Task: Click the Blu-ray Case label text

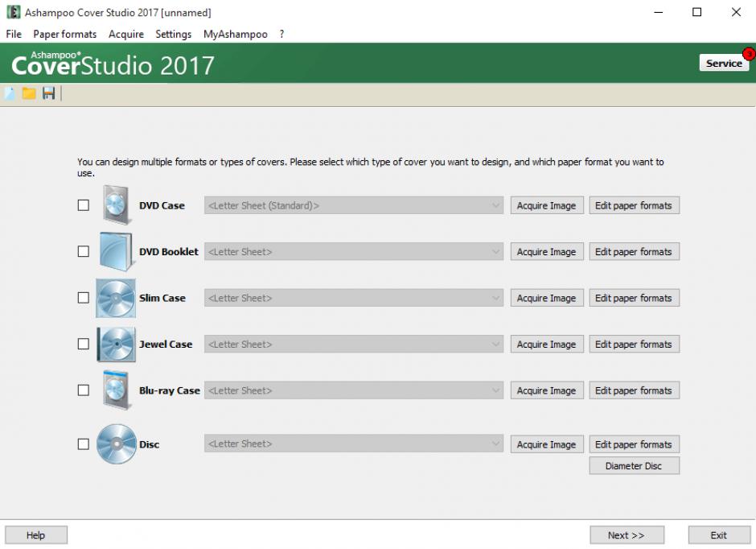Action: (170, 390)
